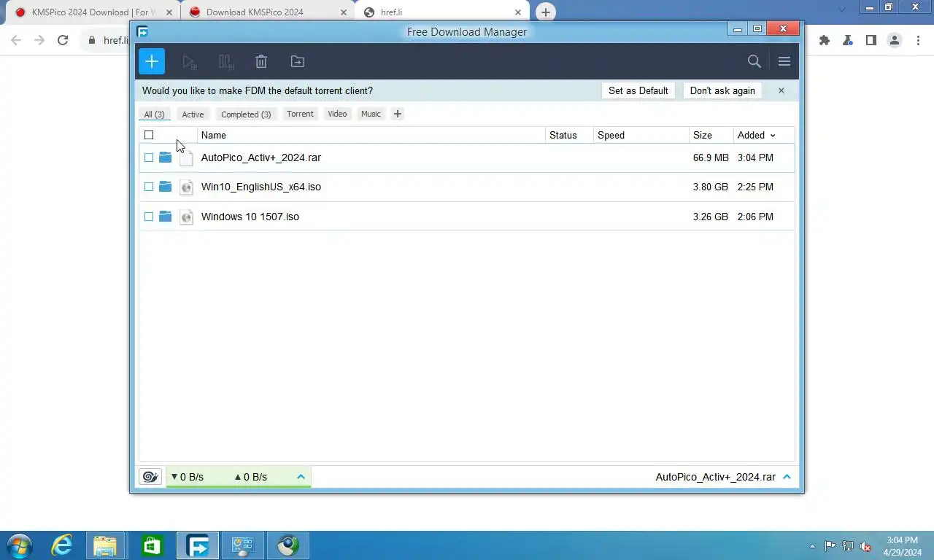934x560 pixels.
Task: Expand speed panel with the chevron
Action: click(x=301, y=477)
